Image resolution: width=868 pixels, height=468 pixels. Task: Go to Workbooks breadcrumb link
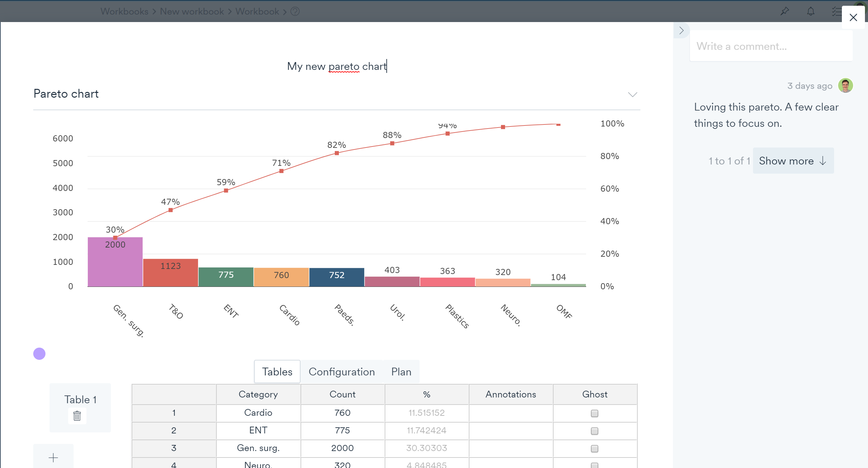pos(124,12)
